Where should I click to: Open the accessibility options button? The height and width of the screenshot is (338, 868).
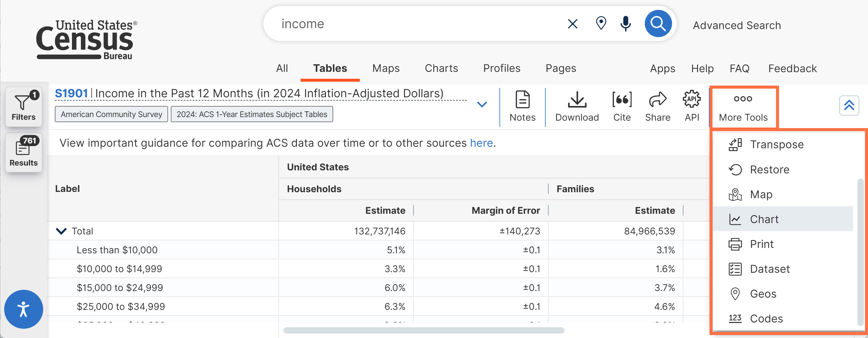pos(23,309)
